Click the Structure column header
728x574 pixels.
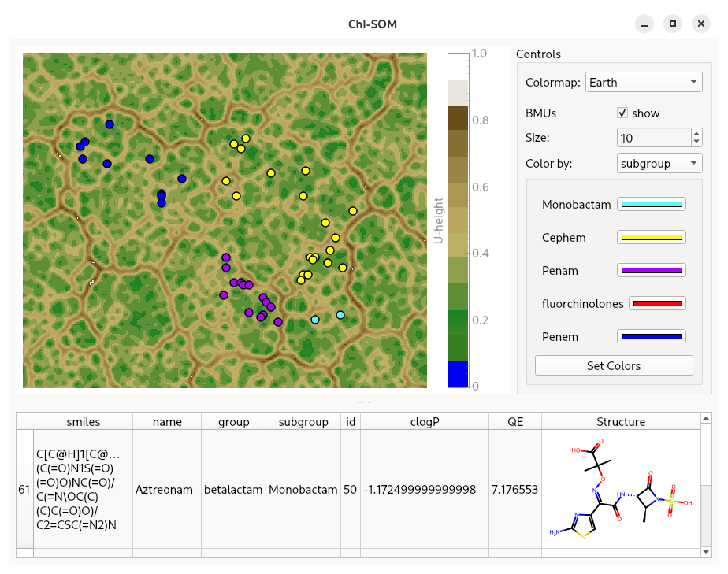[x=622, y=421]
